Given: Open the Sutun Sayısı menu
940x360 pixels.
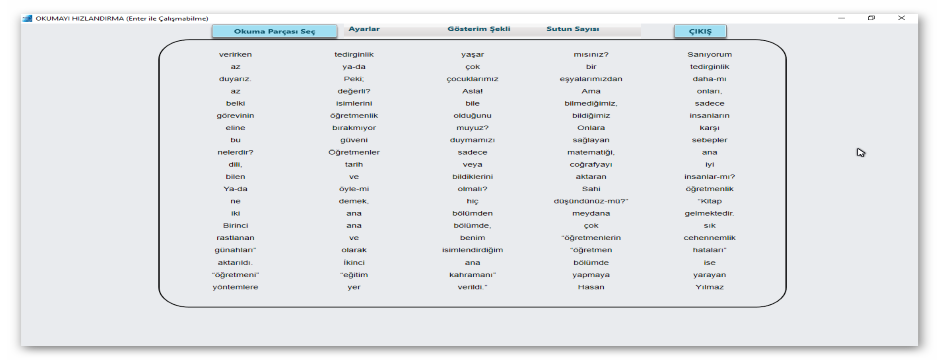Looking at the screenshot, I should [x=573, y=29].
